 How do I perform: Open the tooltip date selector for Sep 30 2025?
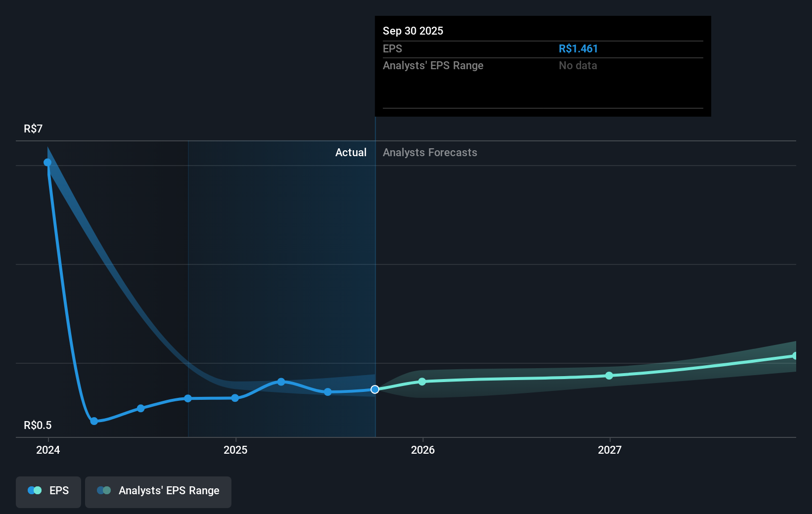[x=413, y=31]
